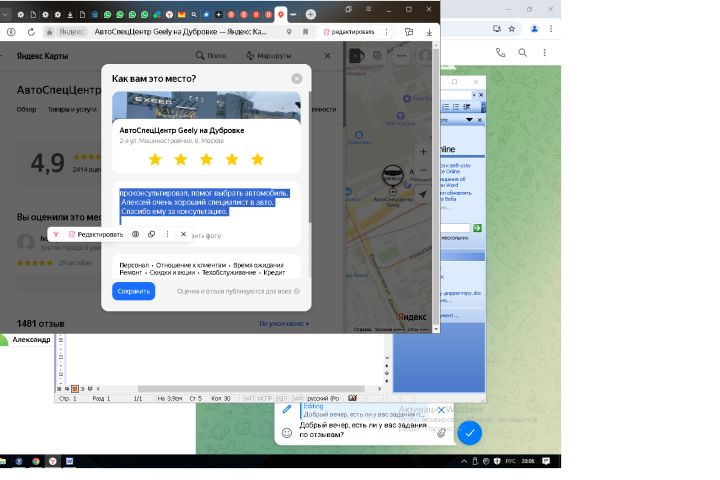Click the Telegram message input text
Image resolution: width=720 pixels, height=480 pixels.
363,429
